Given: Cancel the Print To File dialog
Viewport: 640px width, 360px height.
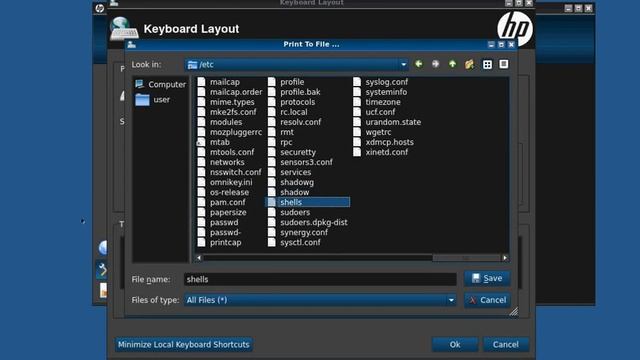Looking at the screenshot, I should [487, 300].
